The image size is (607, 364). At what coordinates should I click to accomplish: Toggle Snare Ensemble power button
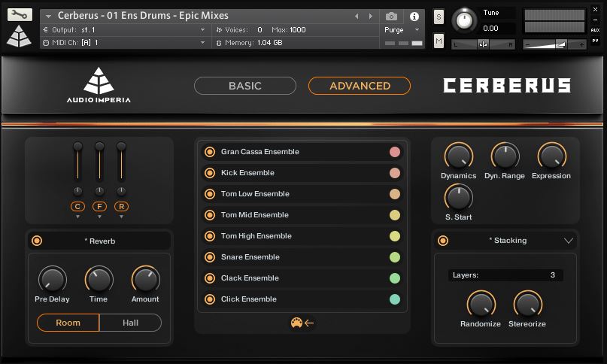coord(210,257)
